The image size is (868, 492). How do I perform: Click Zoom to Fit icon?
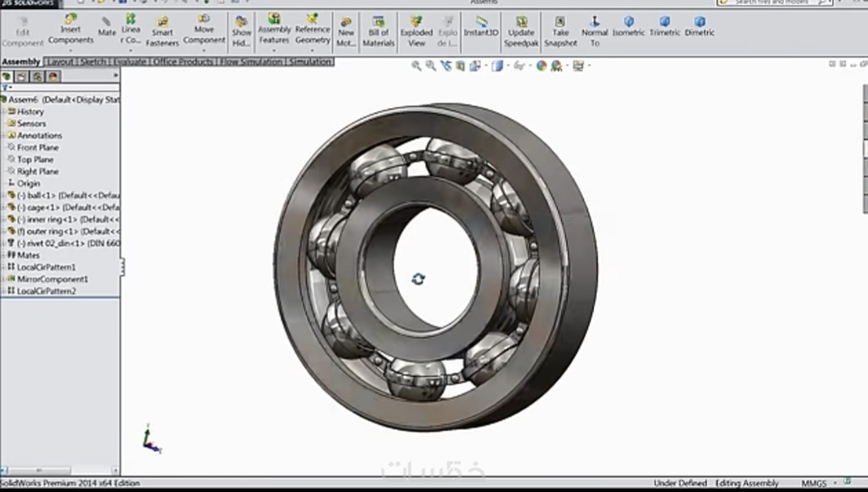coord(416,66)
